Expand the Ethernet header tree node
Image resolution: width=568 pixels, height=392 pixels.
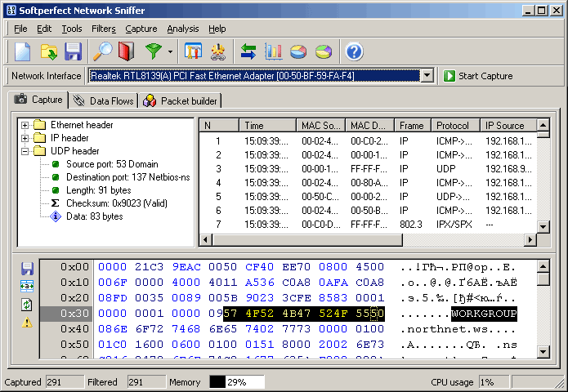click(x=25, y=126)
